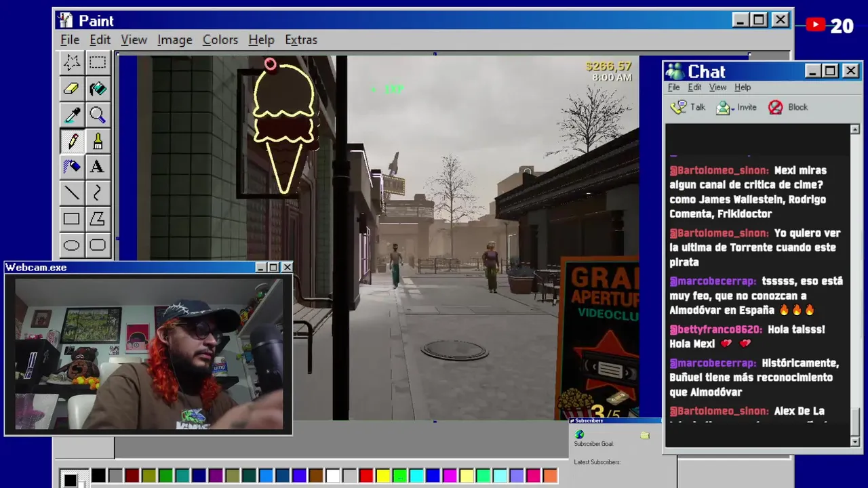Screen dimensions: 868x488
Task: Click the "Latest Subscribers:" label
Action: coord(597,462)
